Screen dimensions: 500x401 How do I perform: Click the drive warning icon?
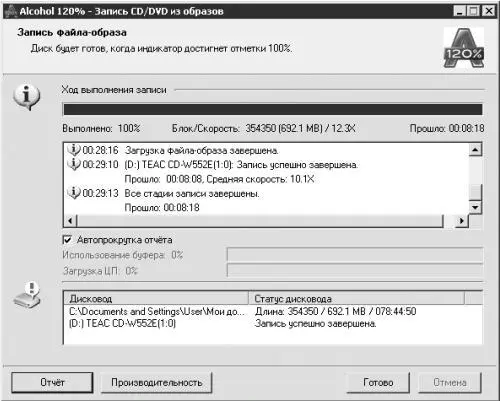click(x=27, y=295)
